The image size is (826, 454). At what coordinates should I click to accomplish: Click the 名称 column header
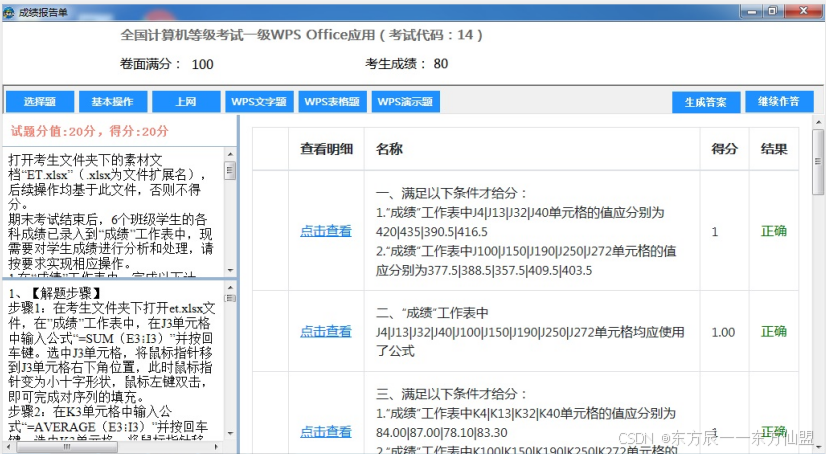[x=389, y=149]
